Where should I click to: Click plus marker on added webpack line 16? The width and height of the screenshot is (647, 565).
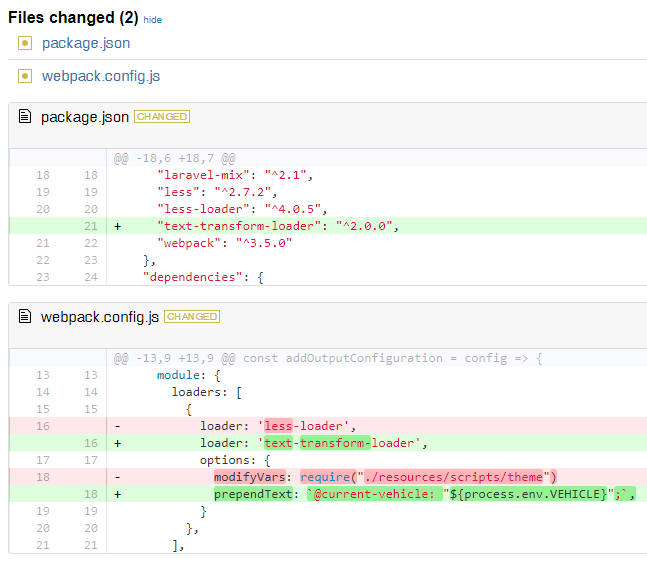[x=118, y=443]
